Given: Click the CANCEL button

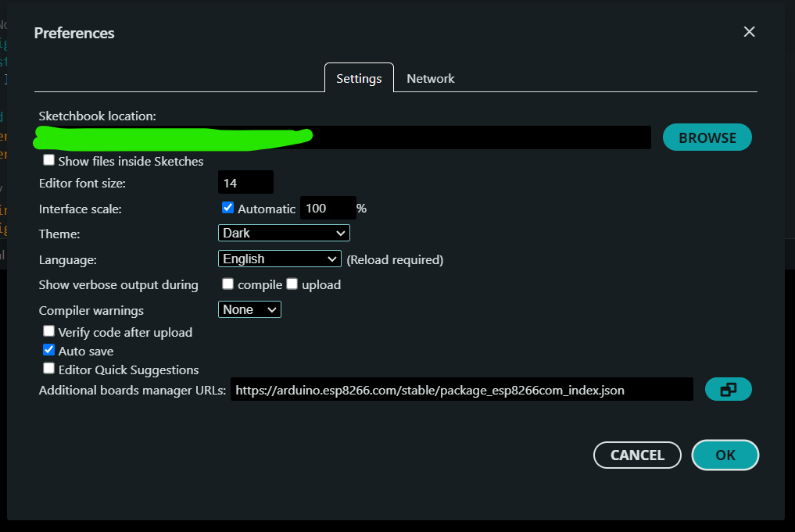Looking at the screenshot, I should click(x=637, y=455).
